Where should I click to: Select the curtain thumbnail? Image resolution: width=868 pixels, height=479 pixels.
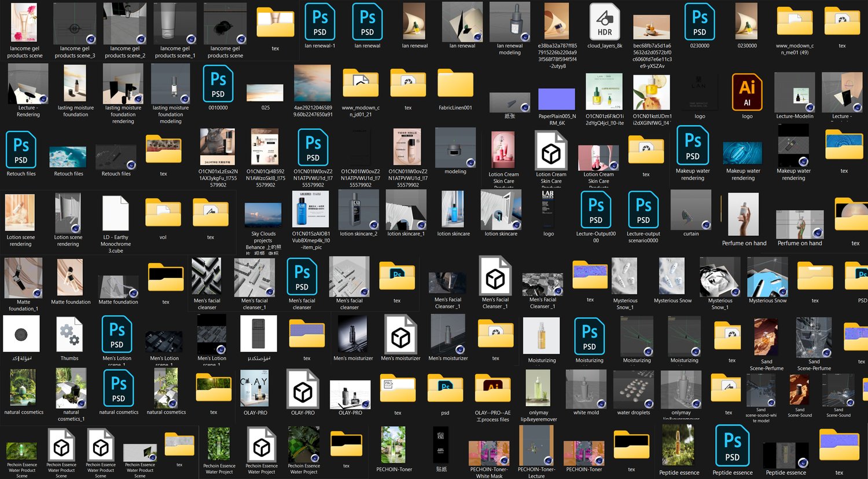[x=691, y=209]
